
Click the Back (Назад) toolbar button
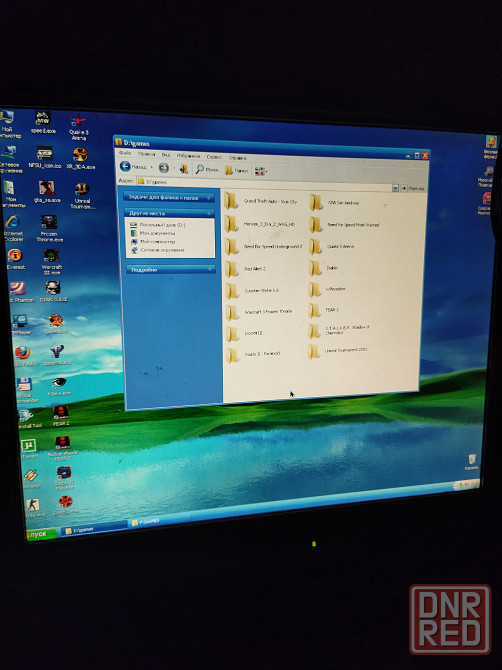133,167
